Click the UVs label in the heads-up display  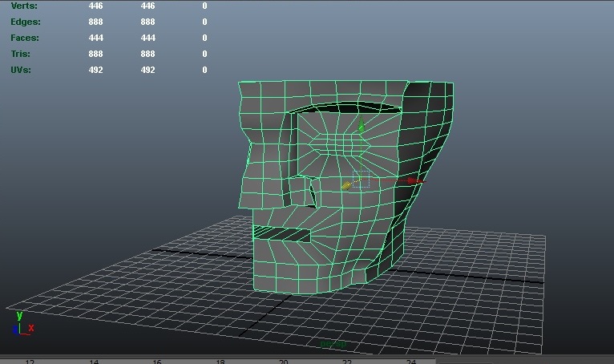pos(22,70)
